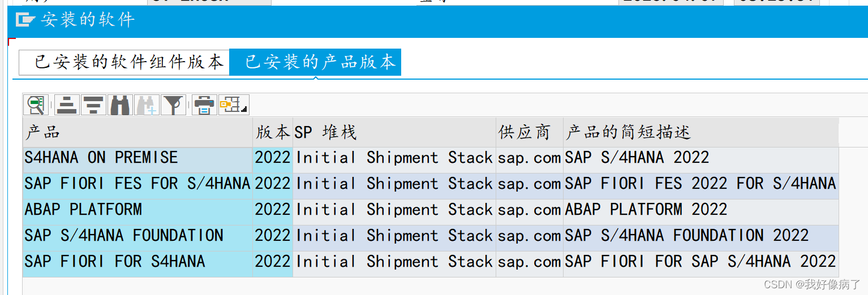Screen dimensions: 868x295
Task: Open Find with the binoculars icon
Action: tap(120, 105)
